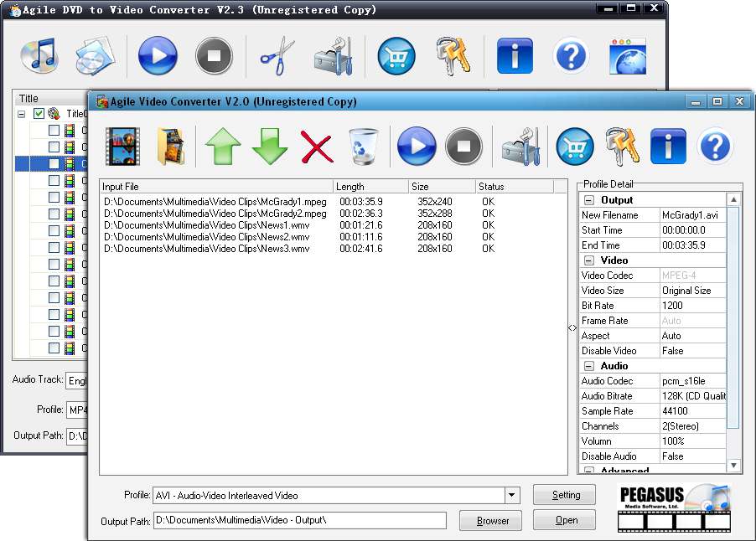The height and width of the screenshot is (541, 756).
Task: Start conversion in DVD to Video Converter
Action: (x=158, y=56)
